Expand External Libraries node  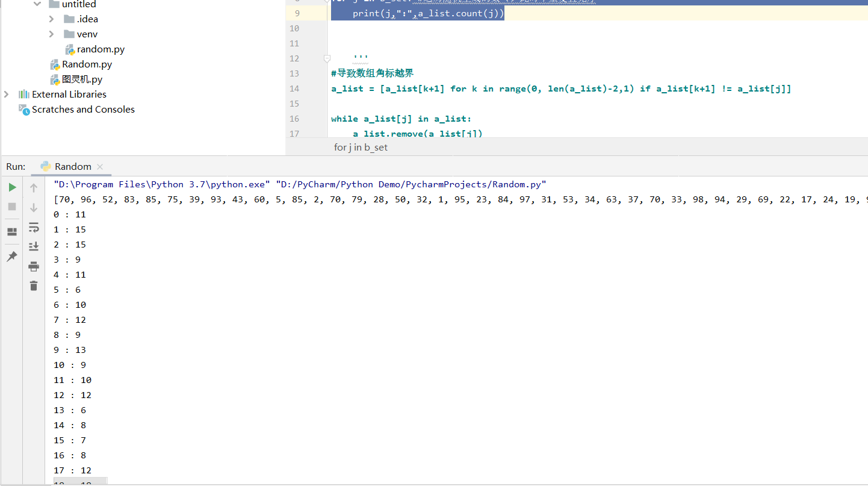(7, 95)
